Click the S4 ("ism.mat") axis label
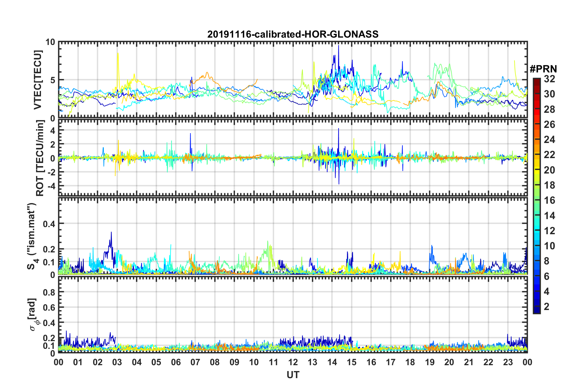The width and height of the screenshot is (586, 392). point(33,236)
